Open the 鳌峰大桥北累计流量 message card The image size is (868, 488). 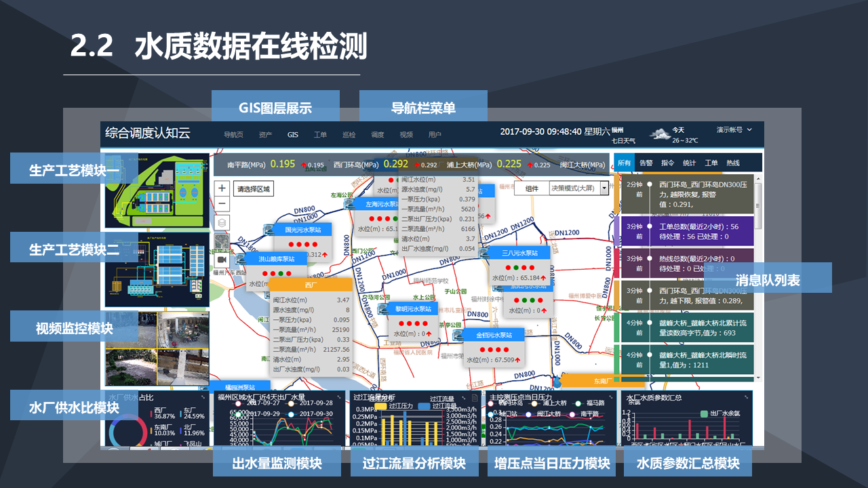pos(688,327)
